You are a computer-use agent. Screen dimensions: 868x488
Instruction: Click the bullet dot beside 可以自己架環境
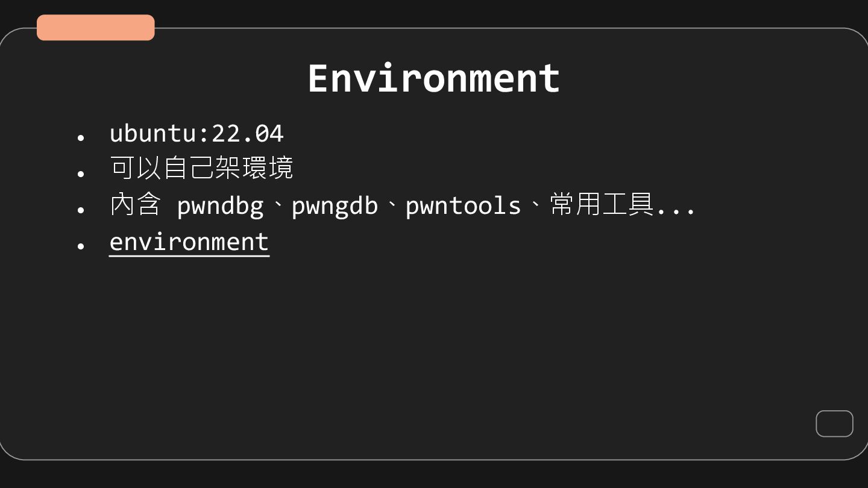[81, 174]
